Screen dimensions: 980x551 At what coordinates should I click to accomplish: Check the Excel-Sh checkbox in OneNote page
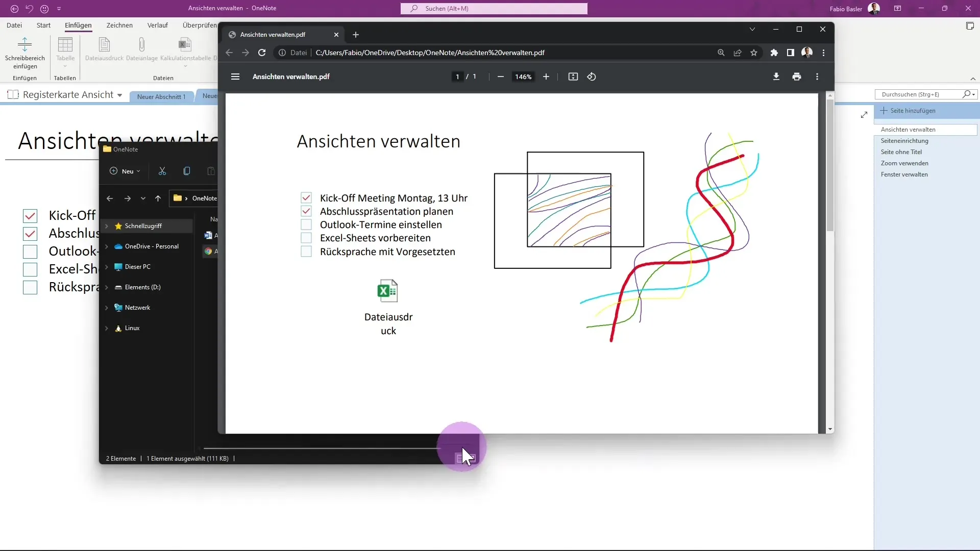tap(30, 269)
